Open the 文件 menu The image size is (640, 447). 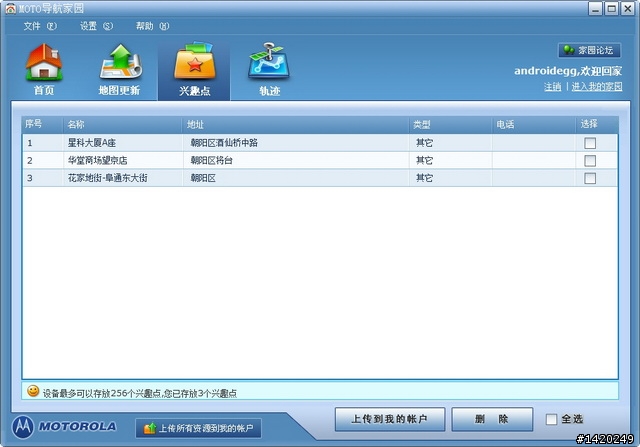40,26
